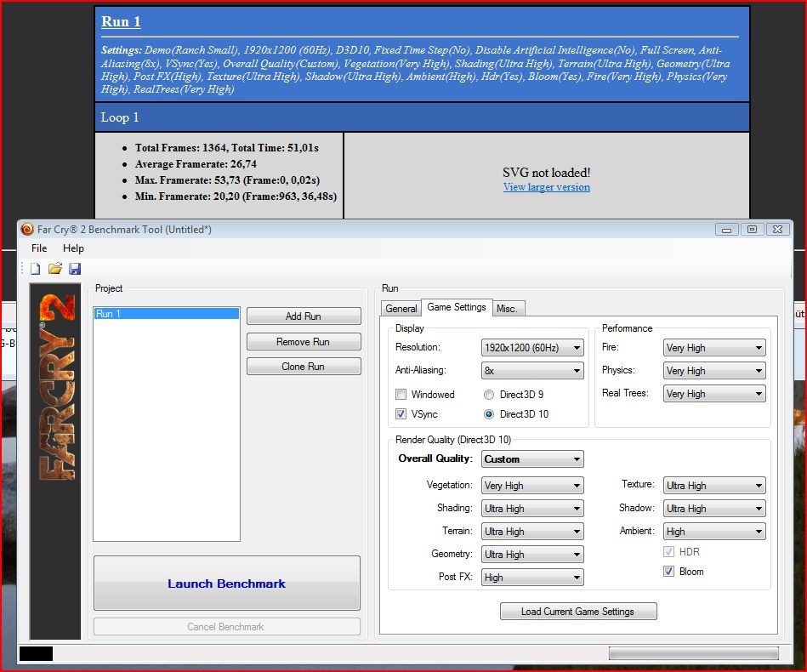Image resolution: width=807 pixels, height=672 pixels.
Task: Open the Shading dropdown
Action: coord(532,508)
